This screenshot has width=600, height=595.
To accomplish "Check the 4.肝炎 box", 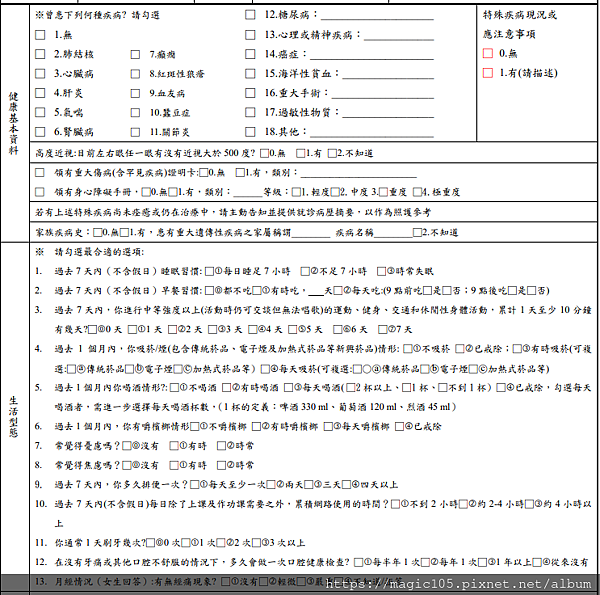I will [x=40, y=93].
